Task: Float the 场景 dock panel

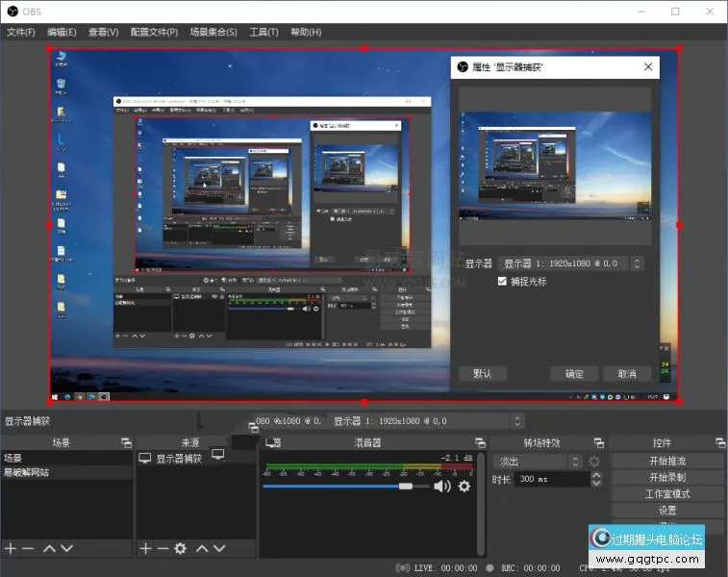Action: tap(126, 442)
